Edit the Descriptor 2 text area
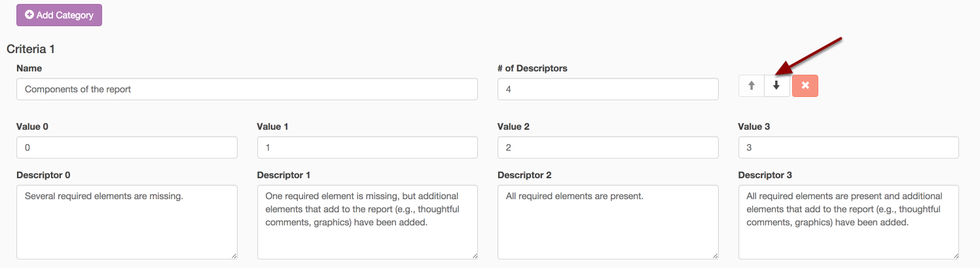The image size is (980, 268). [608, 221]
